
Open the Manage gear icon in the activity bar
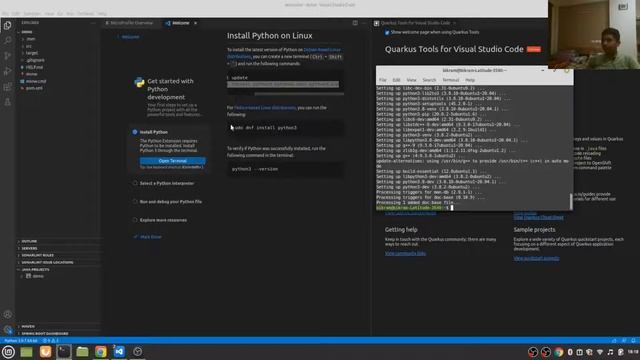[7, 329]
